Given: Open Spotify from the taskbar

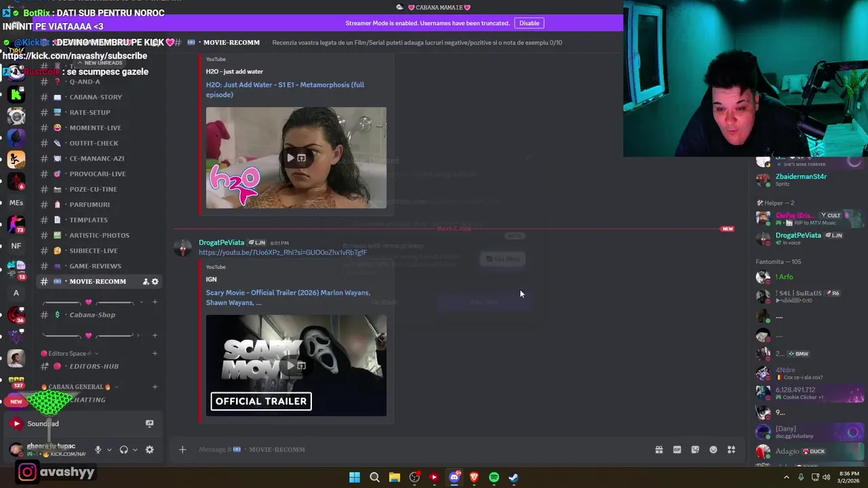Looking at the screenshot, I should pyautogui.click(x=494, y=477).
